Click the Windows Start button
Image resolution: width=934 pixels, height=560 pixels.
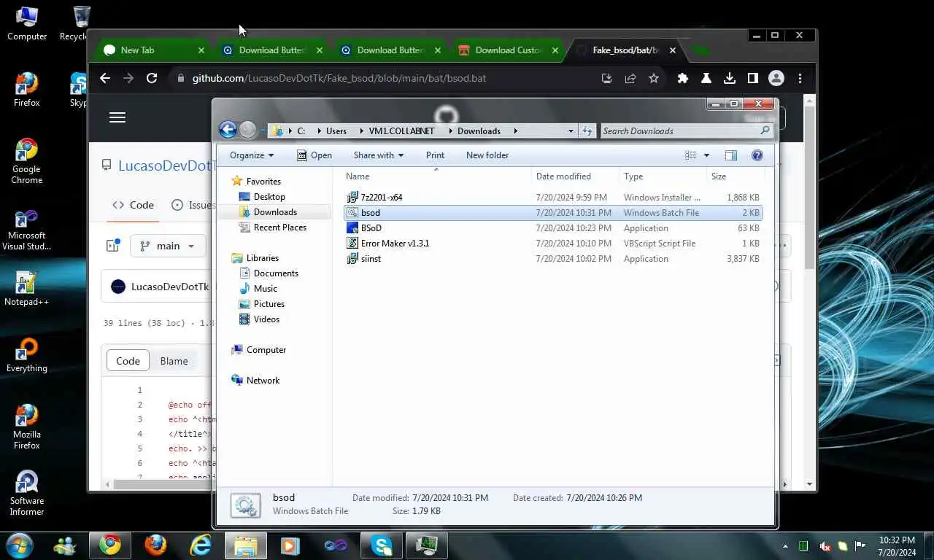click(x=19, y=545)
